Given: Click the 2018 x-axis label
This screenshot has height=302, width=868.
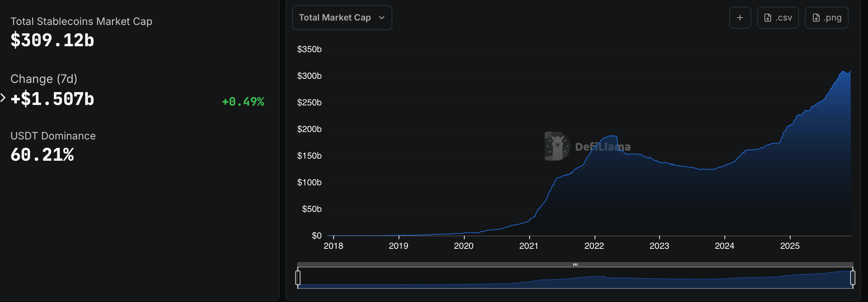Looking at the screenshot, I should (333, 246).
